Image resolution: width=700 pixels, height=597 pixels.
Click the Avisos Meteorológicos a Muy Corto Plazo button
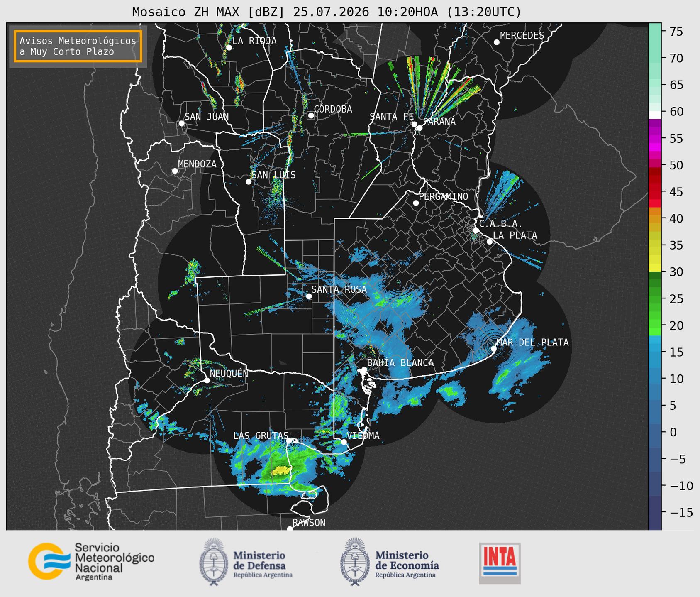[78, 46]
